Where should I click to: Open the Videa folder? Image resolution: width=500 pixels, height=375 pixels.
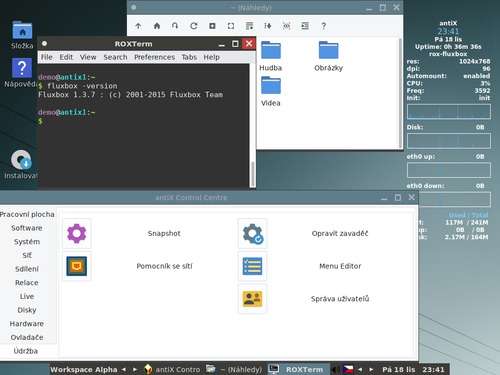[271, 85]
